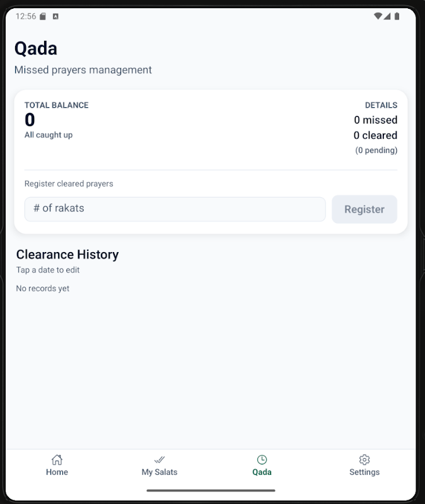Tap the keyboard 'A' status icon
This screenshot has height=504, width=425.
point(55,16)
